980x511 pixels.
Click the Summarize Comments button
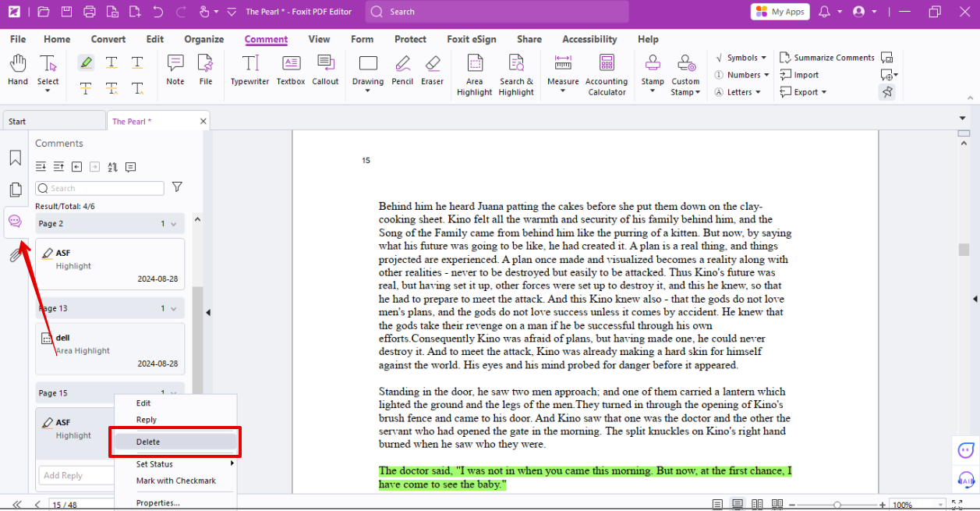tap(828, 57)
